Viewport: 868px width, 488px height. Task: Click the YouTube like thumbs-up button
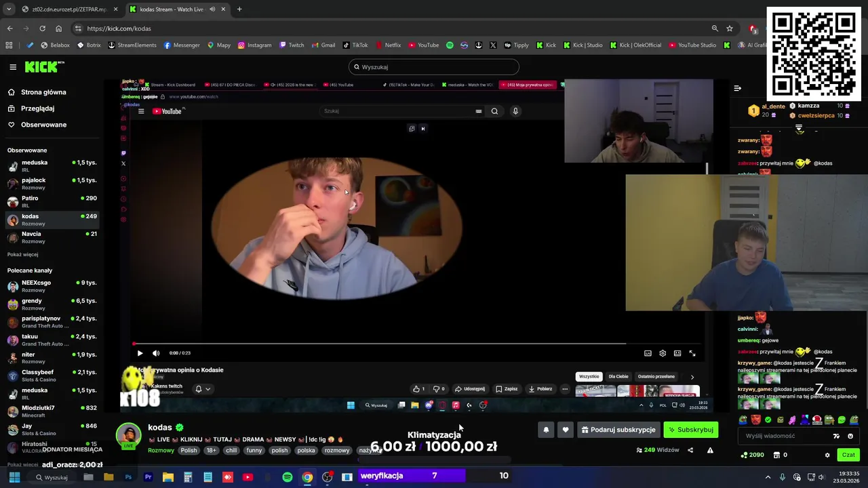tap(418, 389)
